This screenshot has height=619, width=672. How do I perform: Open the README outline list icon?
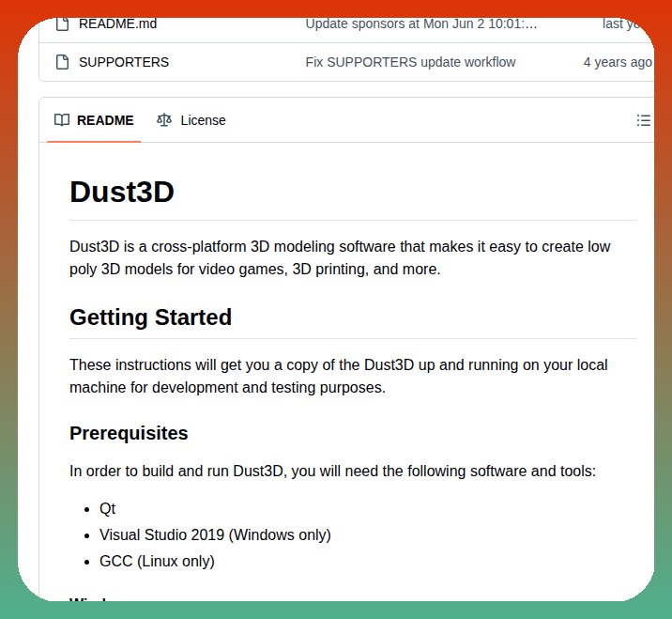click(643, 120)
